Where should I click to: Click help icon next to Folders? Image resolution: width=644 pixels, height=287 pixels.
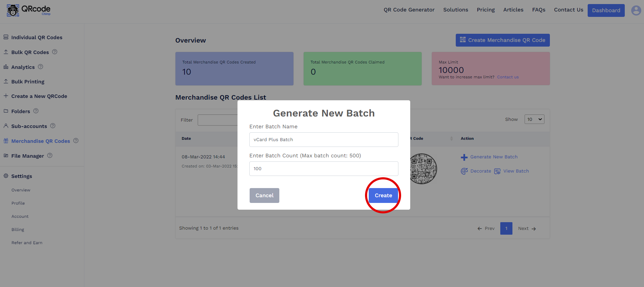(36, 111)
